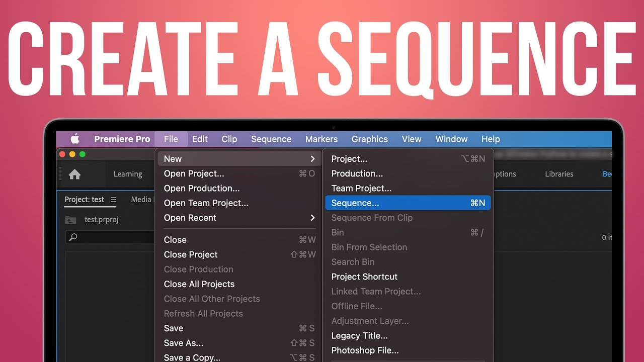Image resolution: width=644 pixels, height=362 pixels.
Task: Expand the New submenu arrow
Action: [x=312, y=159]
